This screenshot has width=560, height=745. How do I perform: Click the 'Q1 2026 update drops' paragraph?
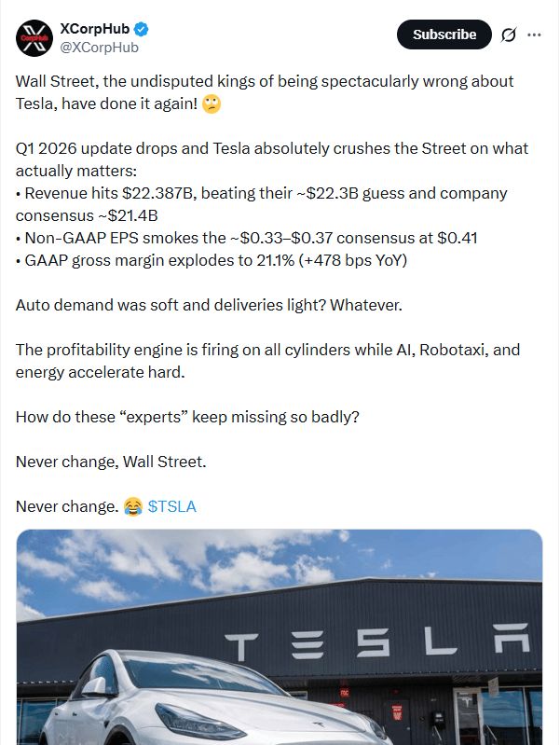click(272, 149)
